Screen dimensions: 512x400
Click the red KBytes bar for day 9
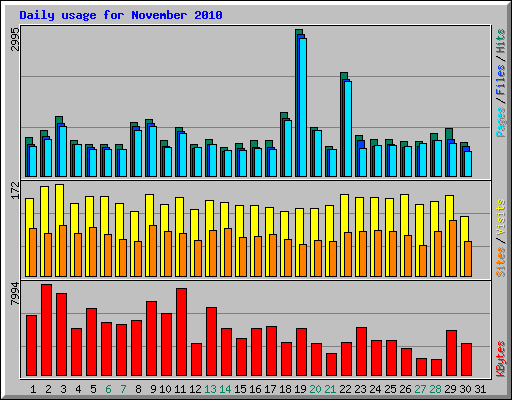coord(151,338)
